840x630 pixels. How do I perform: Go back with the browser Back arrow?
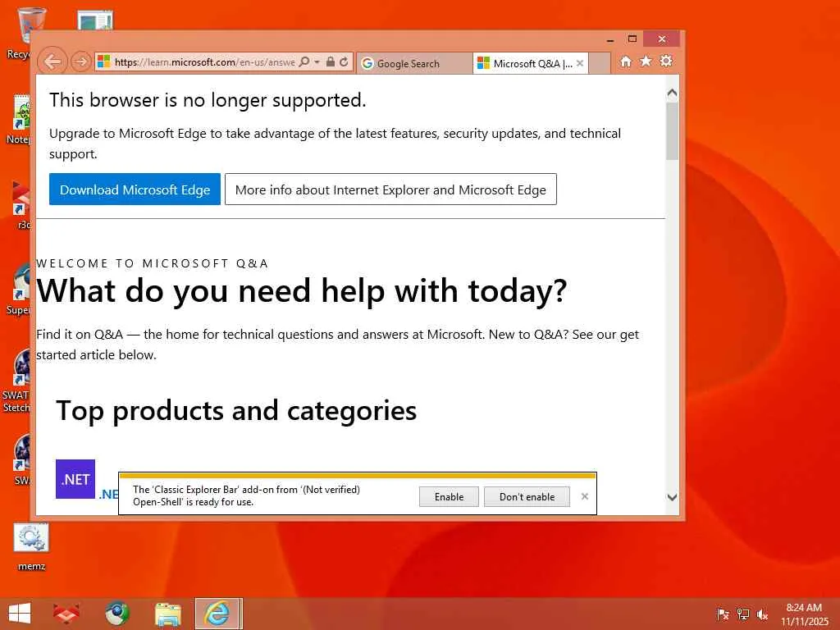(52, 62)
